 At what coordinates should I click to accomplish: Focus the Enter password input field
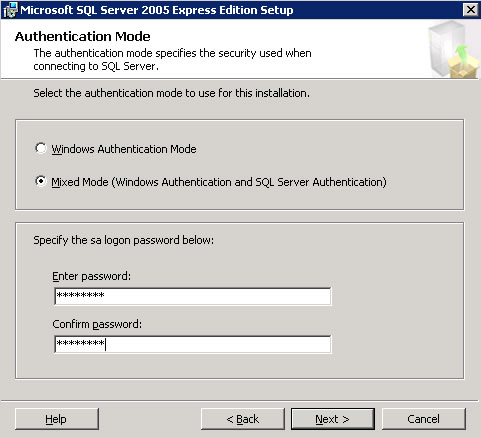(x=193, y=296)
